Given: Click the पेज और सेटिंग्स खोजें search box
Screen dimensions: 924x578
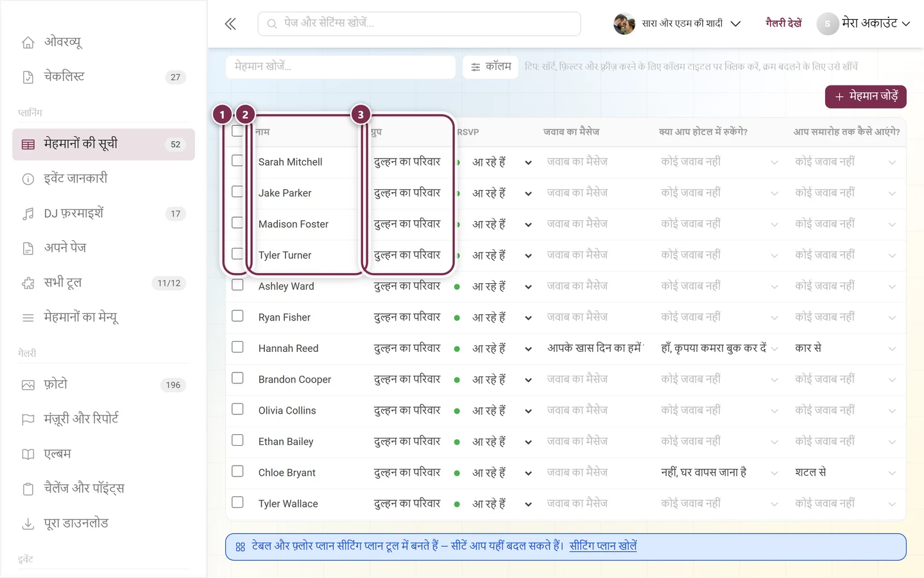Looking at the screenshot, I should point(420,24).
